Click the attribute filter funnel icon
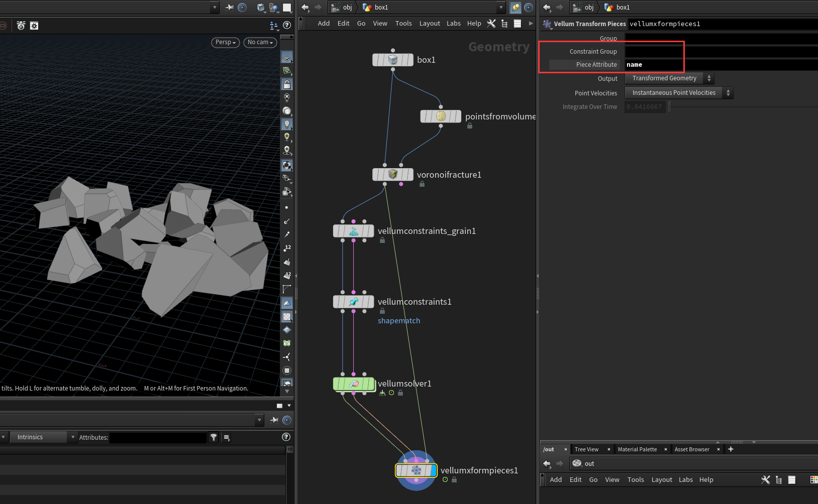 tap(214, 438)
